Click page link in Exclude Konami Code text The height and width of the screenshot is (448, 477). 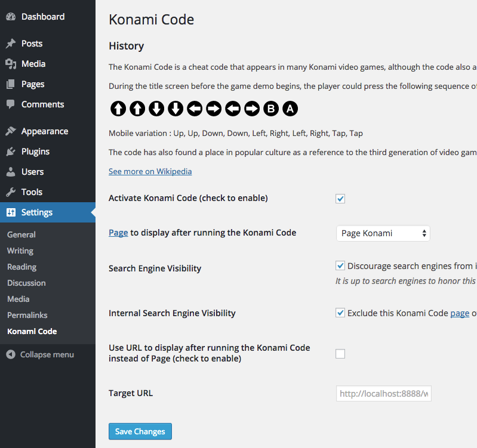coord(460,313)
